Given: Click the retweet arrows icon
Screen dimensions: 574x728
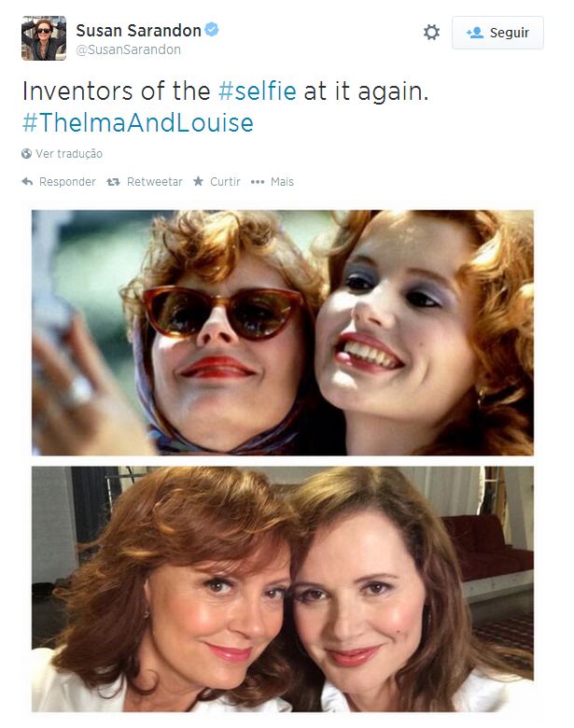Looking at the screenshot, I should pos(113,182).
